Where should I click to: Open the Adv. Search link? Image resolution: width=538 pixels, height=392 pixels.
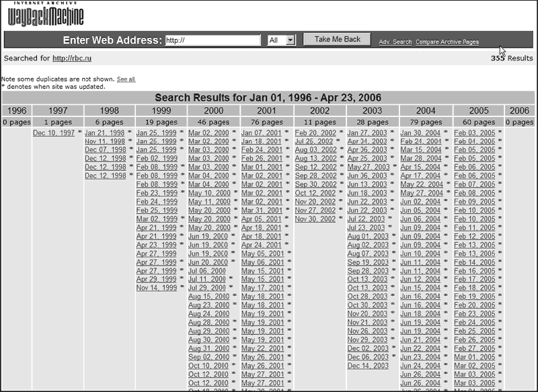[395, 42]
